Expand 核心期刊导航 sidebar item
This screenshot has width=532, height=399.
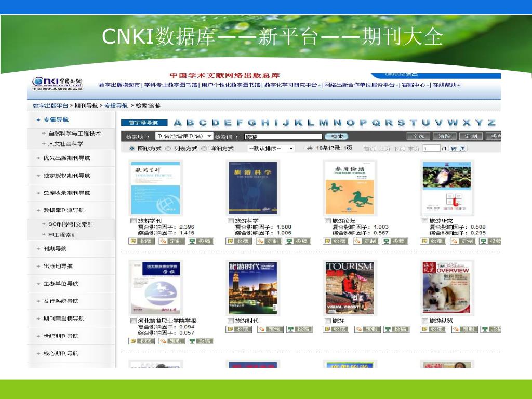(61, 353)
